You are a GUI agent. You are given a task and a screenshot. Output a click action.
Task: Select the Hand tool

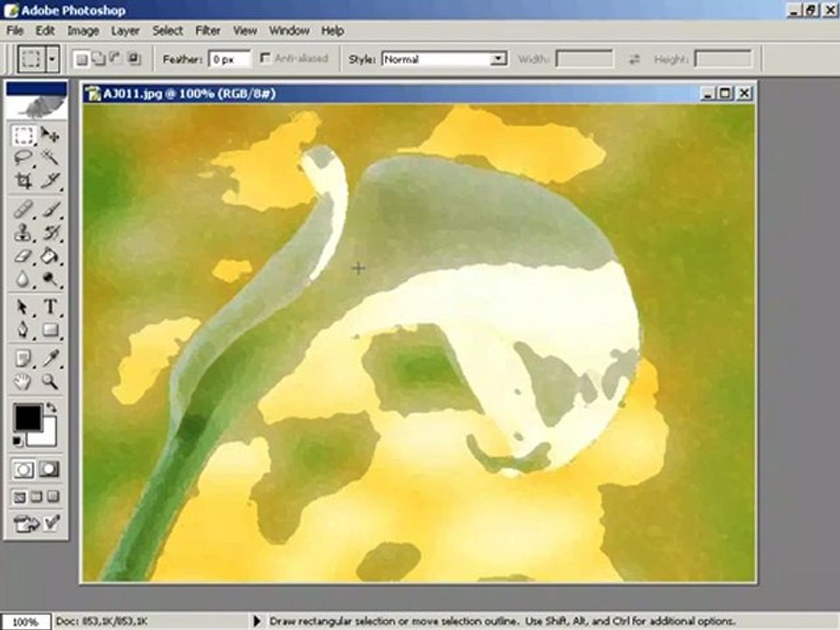pos(23,381)
